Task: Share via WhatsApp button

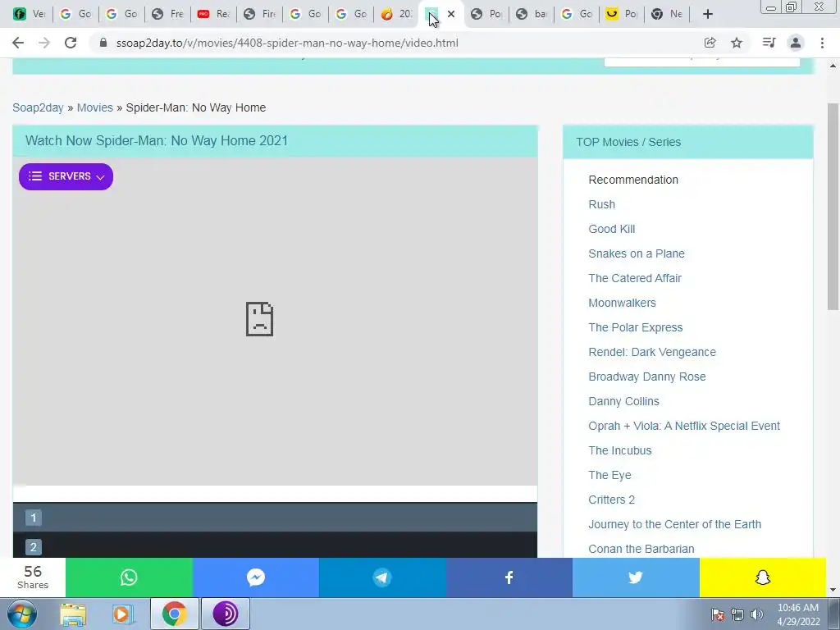Action: click(x=129, y=577)
